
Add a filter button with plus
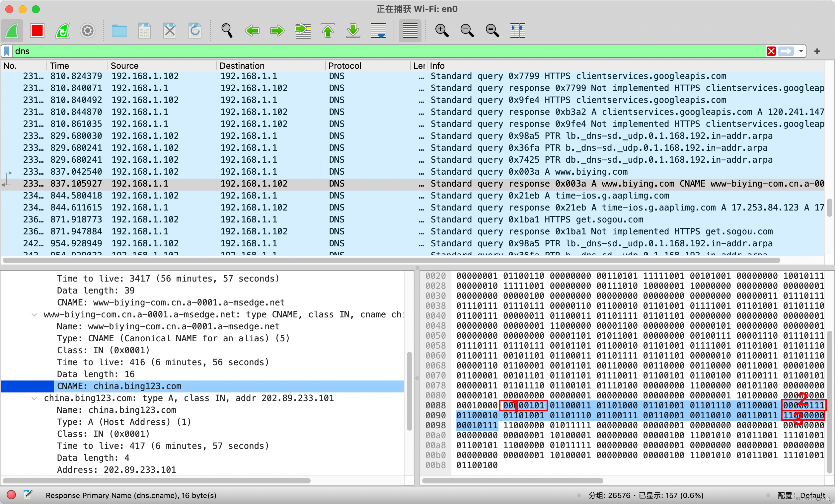[x=817, y=51]
